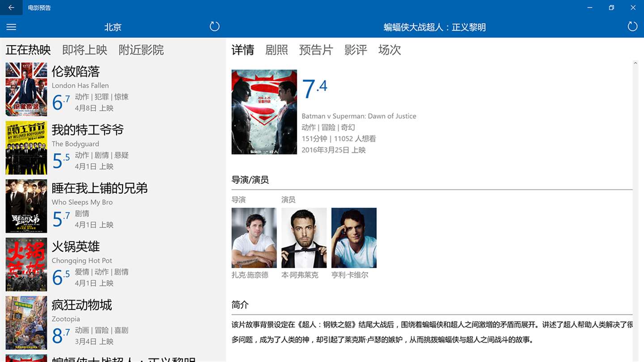This screenshot has height=362, width=644.
Task: Click the 5.5 rating of The Bodyguard
Action: pos(61,160)
